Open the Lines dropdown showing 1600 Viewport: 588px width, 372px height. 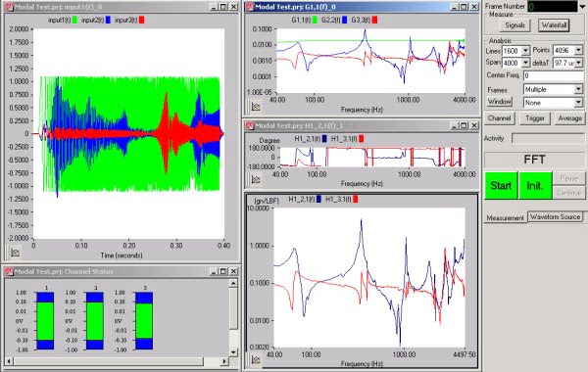(x=525, y=51)
